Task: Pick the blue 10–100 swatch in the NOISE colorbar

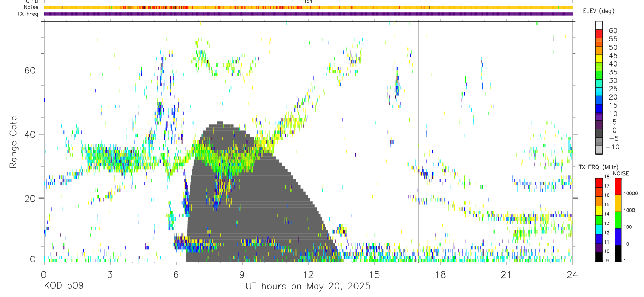Action: click(618, 237)
